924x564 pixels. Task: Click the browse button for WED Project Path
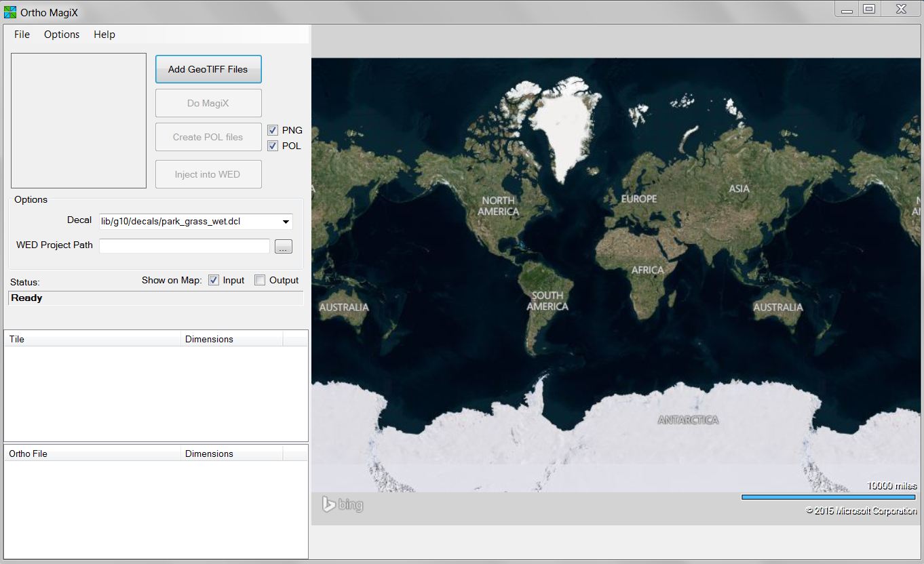pyautogui.click(x=284, y=247)
